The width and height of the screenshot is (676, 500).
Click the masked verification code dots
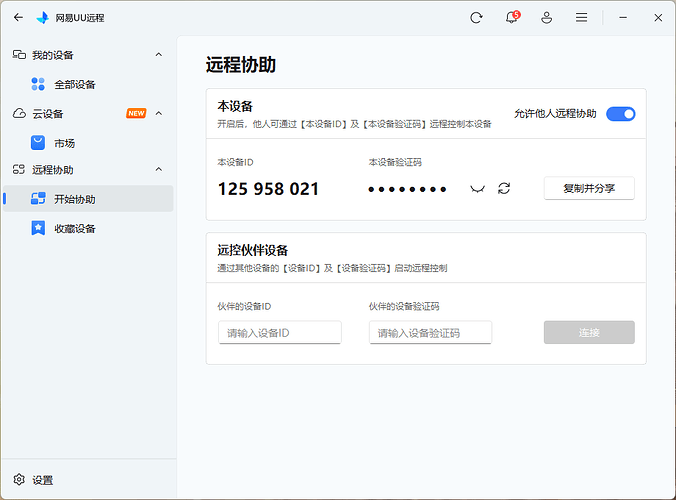click(x=407, y=189)
